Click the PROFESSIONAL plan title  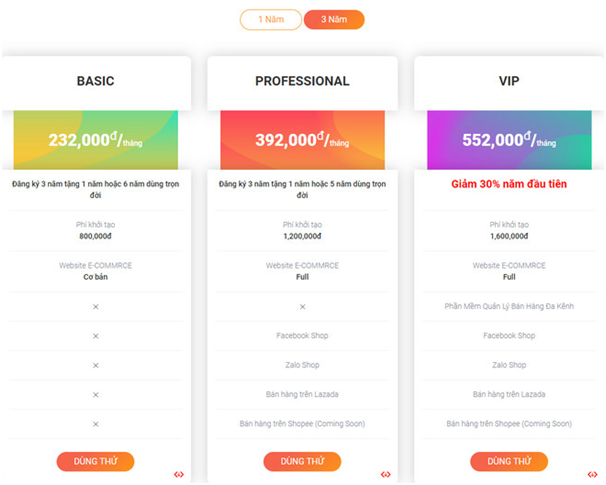click(x=302, y=81)
